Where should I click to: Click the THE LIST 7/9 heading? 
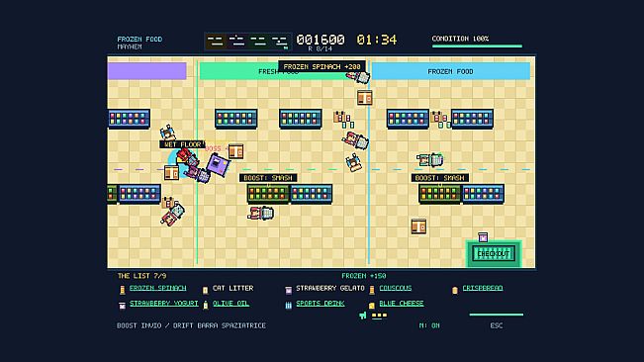[141, 276]
